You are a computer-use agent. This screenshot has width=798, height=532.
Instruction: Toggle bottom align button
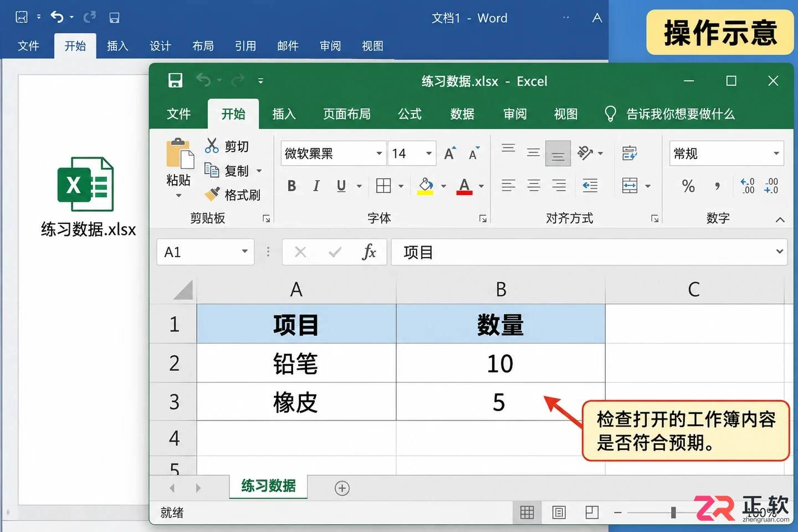[x=558, y=154]
